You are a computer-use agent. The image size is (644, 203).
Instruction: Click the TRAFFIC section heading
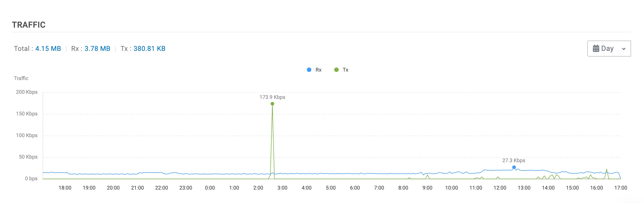click(x=29, y=25)
